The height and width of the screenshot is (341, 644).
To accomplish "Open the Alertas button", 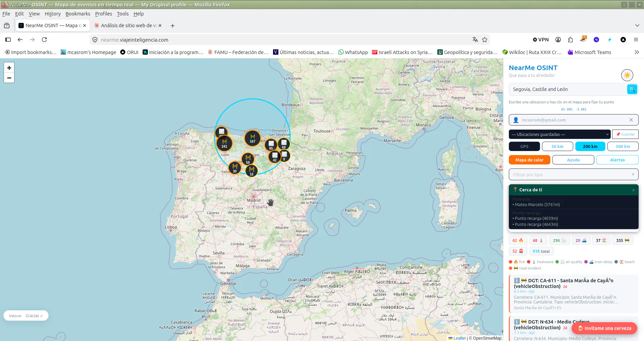I will pyautogui.click(x=617, y=160).
